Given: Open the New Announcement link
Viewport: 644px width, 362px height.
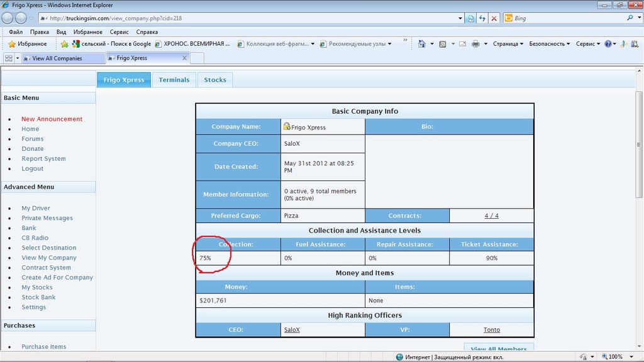Looking at the screenshot, I should (x=52, y=119).
